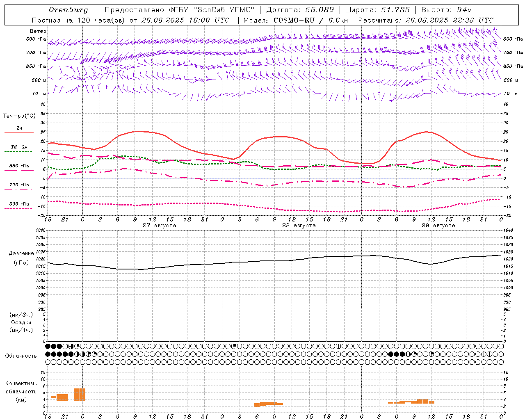This screenshot has width=525, height=420.
Task: Click the "(мм/1ч.)" precipitation unit label
Action: click(x=21, y=330)
